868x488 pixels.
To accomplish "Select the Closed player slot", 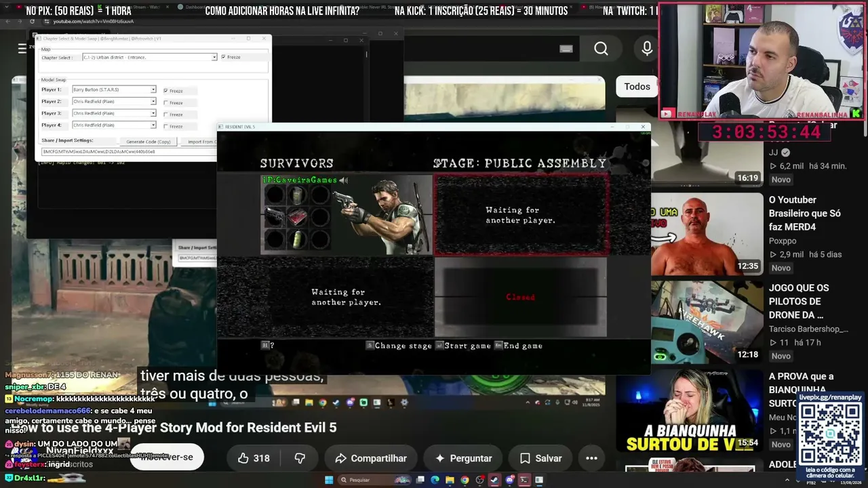I will (521, 297).
